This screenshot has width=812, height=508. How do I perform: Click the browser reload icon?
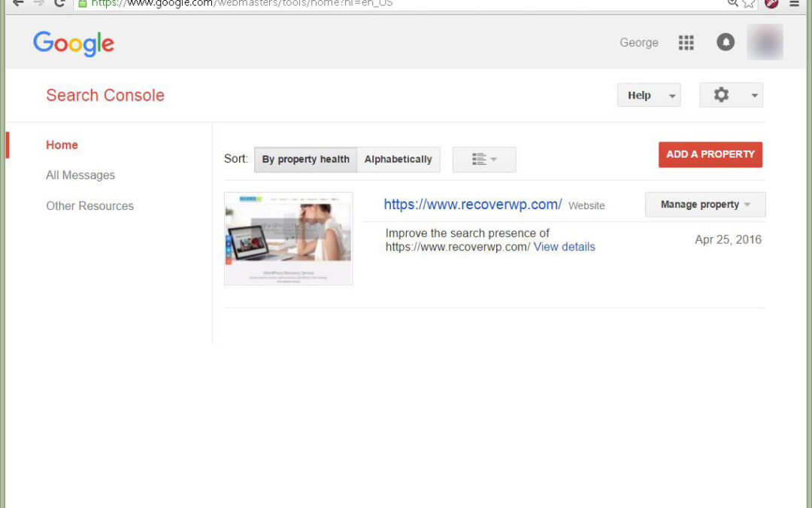pos(59,3)
